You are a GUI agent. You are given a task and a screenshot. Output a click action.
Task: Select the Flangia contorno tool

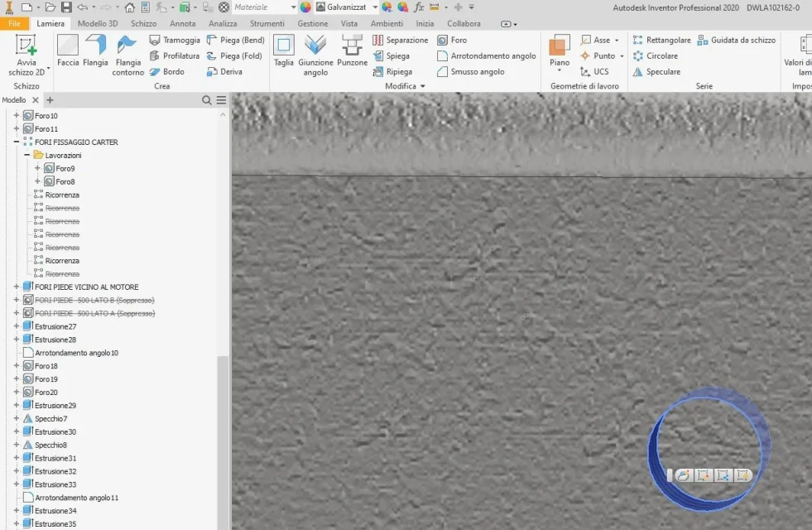128,55
